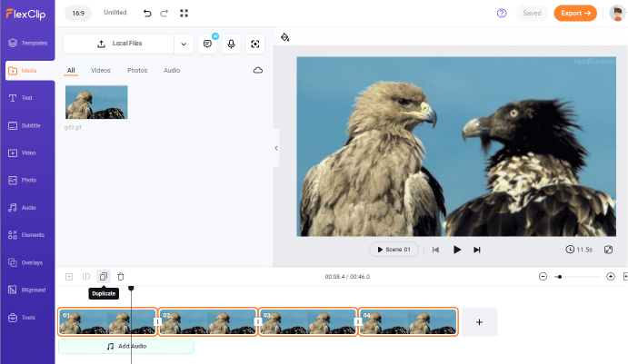628x364 pixels.
Task: Open the BKground sidebar section
Action: (27, 290)
